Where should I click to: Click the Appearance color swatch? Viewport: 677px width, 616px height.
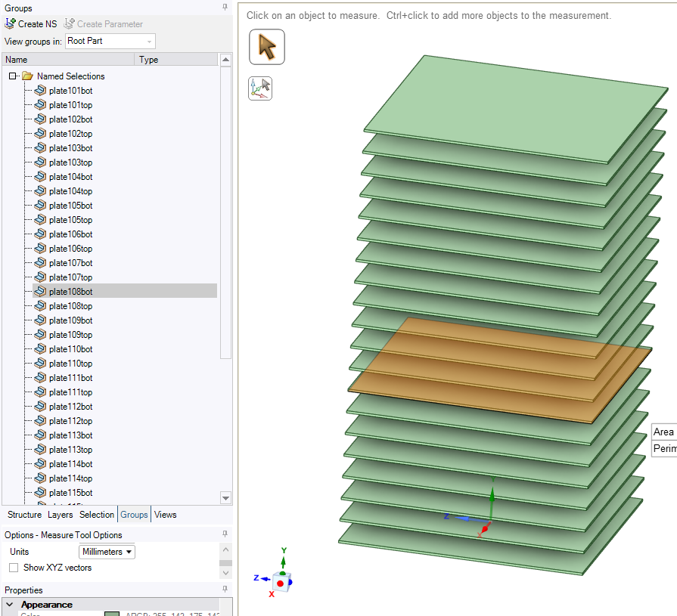pyautogui.click(x=112, y=614)
